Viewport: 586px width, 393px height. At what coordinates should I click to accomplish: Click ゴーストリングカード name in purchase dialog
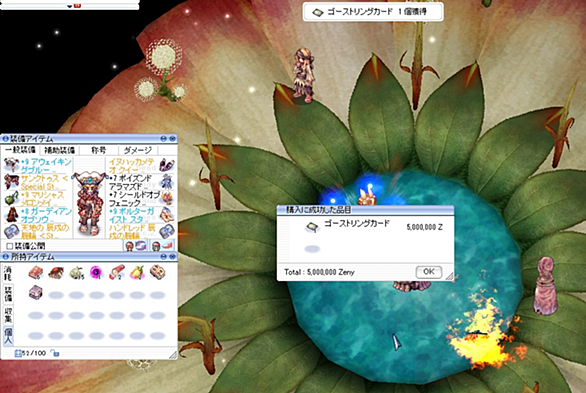(x=357, y=224)
